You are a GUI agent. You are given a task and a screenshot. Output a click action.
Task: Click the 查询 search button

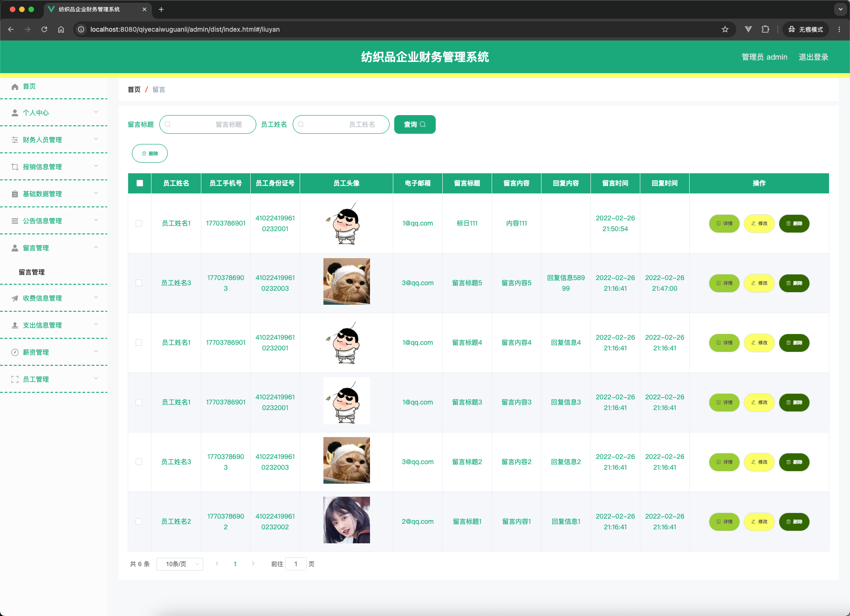[415, 124]
